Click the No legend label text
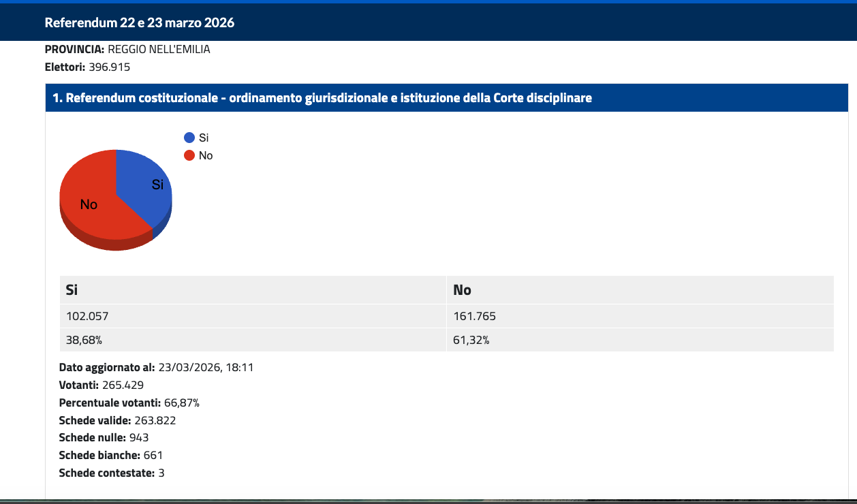This screenshot has height=504, width=857. (206, 155)
